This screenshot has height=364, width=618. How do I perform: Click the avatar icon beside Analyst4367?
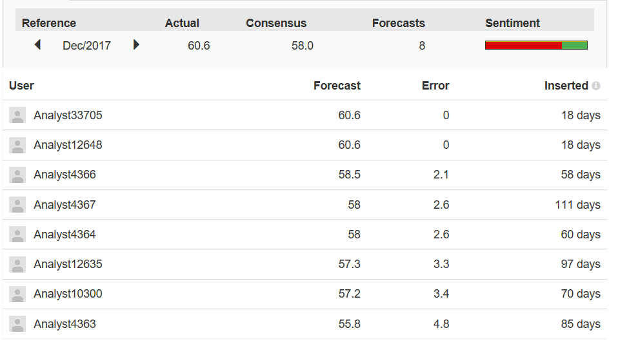point(17,205)
